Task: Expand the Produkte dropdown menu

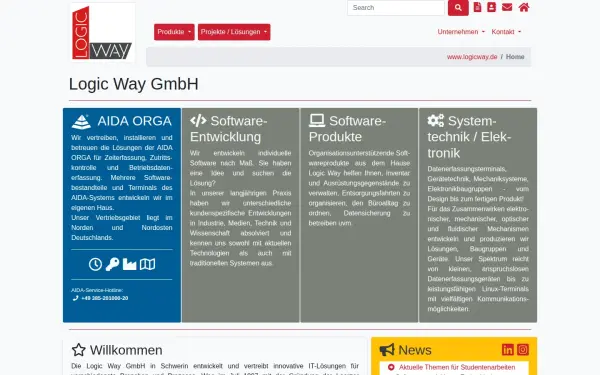Action: pyautogui.click(x=174, y=32)
